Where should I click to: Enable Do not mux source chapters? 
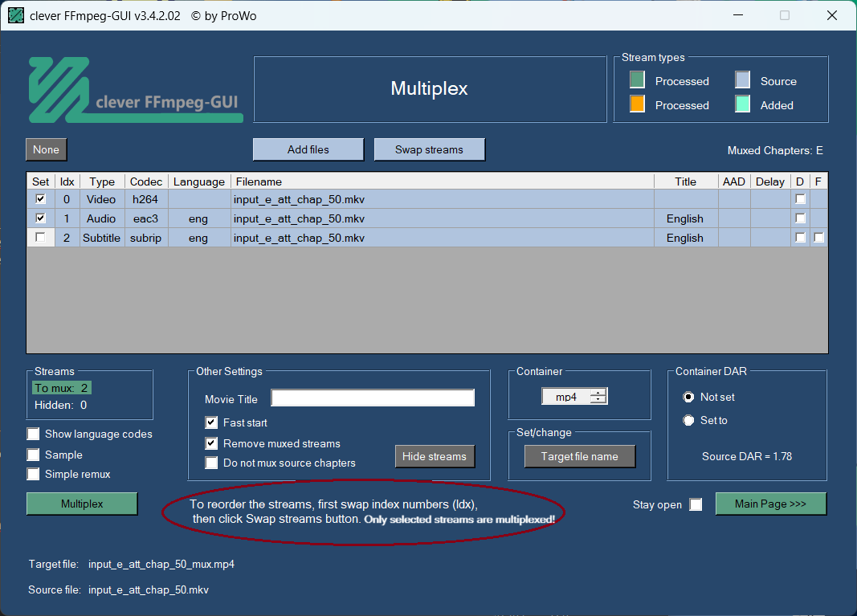[211, 463]
